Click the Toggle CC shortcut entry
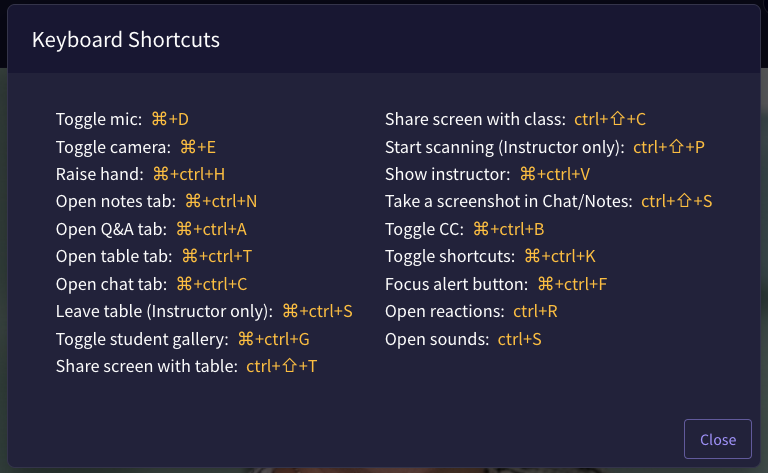 coord(464,229)
